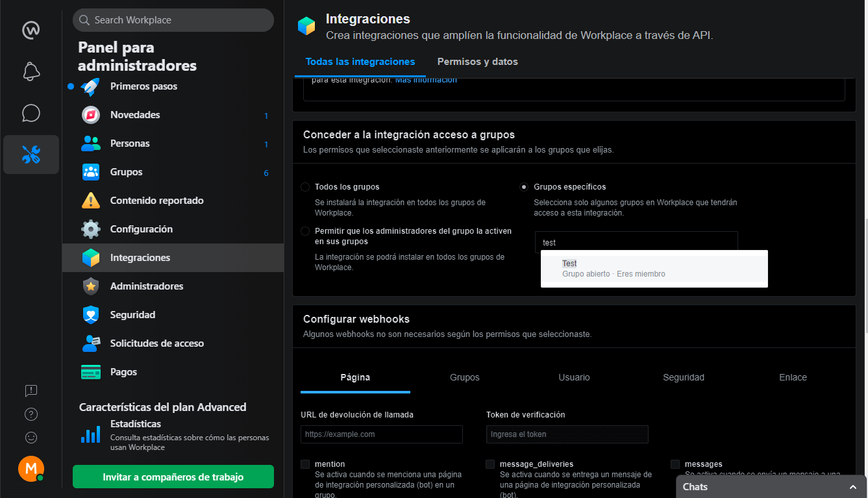Screen dimensions: 868x498
Task: Select the Página webhooks tab
Action: tap(356, 377)
